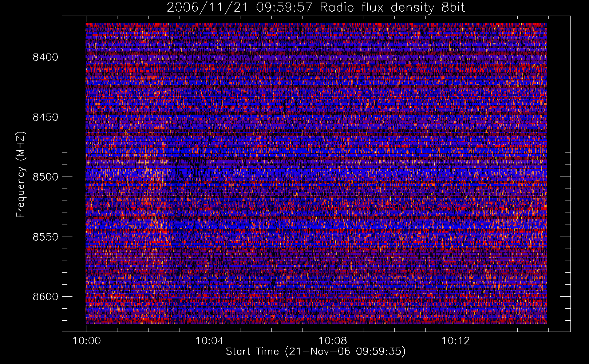Click the 'Frequency (MHZ)' y-axis title
589x364 pixels.
click(x=21, y=175)
